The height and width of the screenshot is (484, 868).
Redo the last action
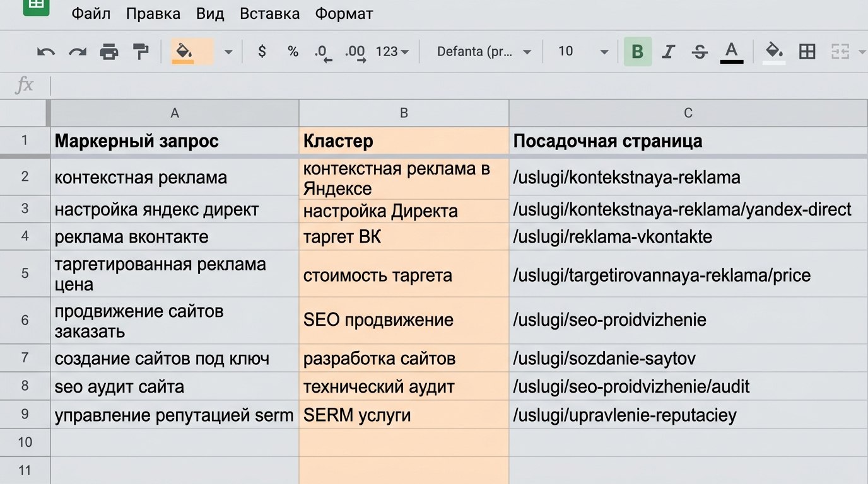point(78,52)
